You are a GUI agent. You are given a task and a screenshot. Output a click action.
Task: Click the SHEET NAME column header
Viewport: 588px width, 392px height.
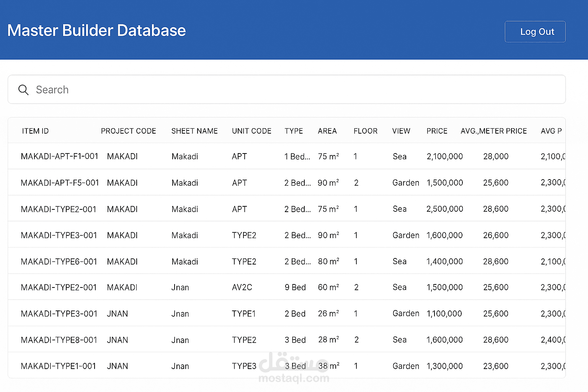click(x=194, y=131)
